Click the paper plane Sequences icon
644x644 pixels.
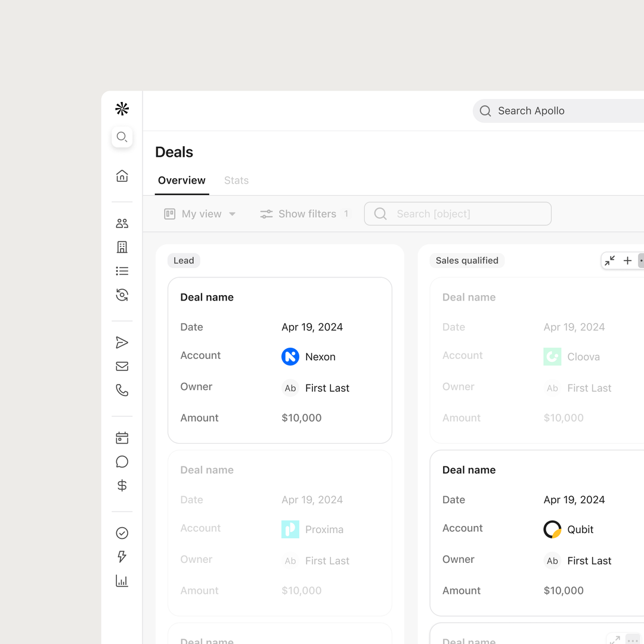[x=122, y=342]
